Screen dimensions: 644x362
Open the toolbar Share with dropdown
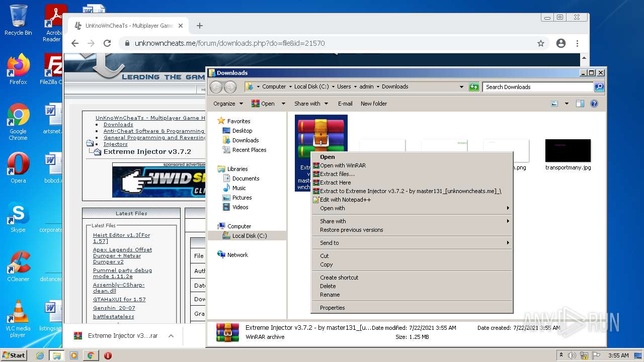(311, 104)
